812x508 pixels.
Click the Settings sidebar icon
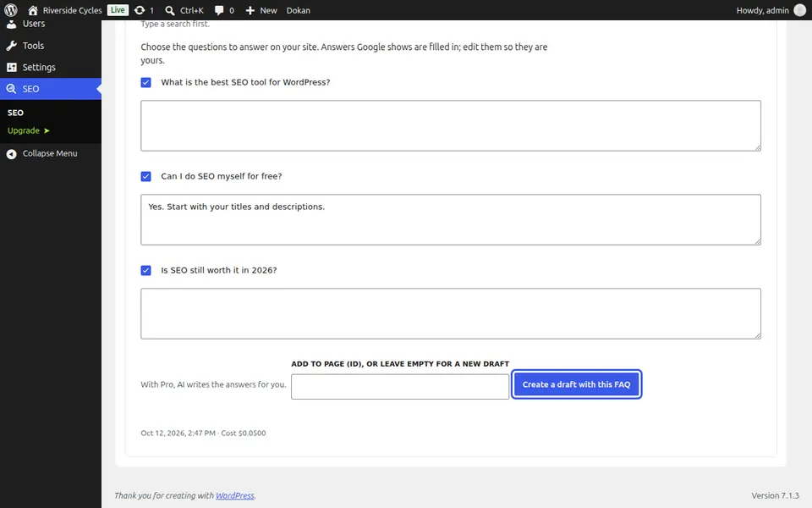point(11,68)
